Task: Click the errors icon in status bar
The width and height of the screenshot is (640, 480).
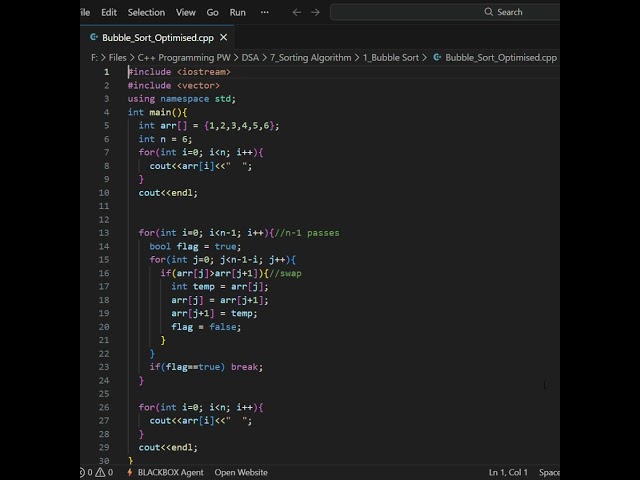Action: (82, 473)
